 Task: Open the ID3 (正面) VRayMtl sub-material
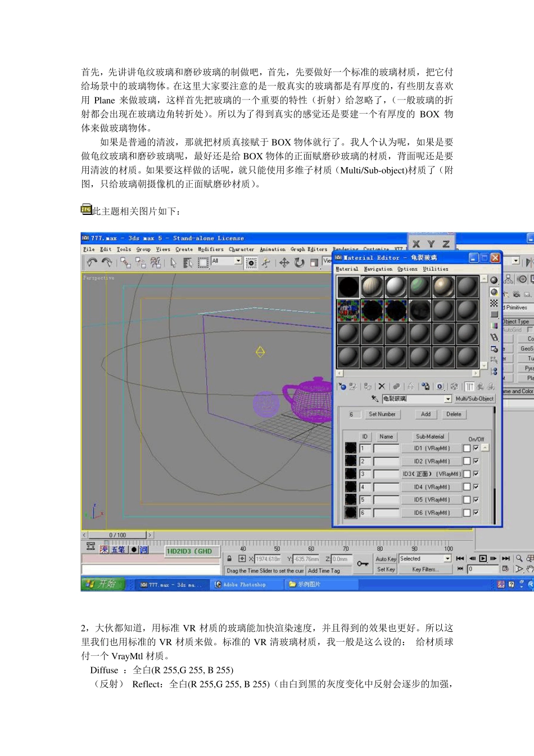(432, 474)
